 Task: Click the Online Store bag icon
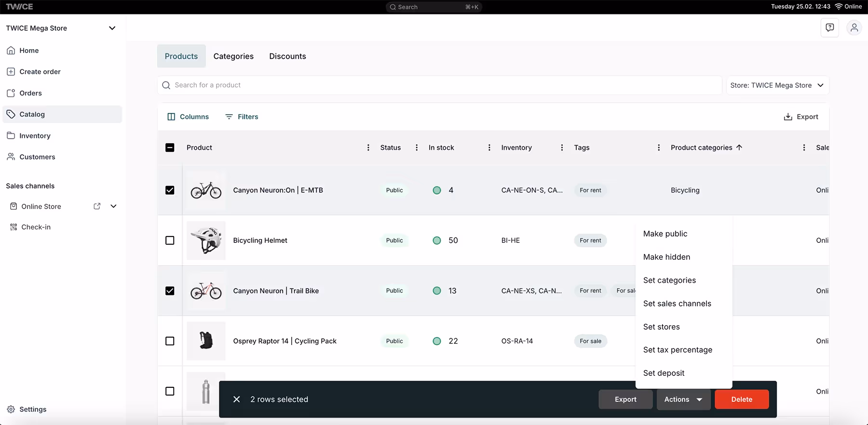tap(14, 206)
